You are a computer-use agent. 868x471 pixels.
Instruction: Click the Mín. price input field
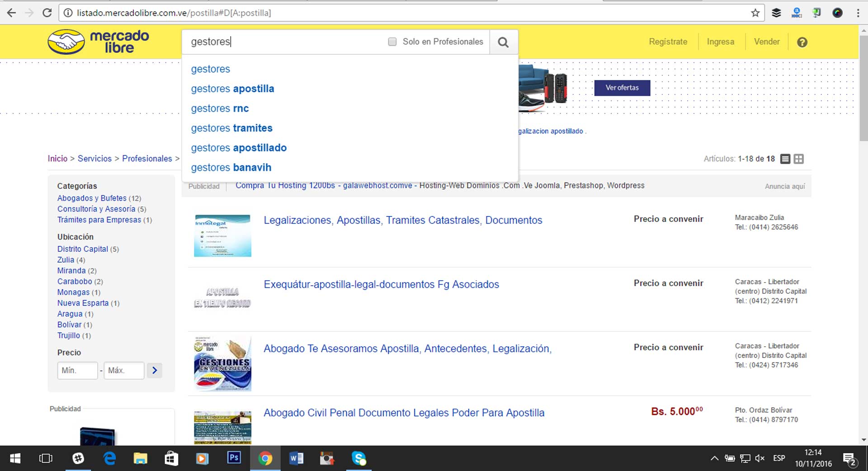pos(77,370)
